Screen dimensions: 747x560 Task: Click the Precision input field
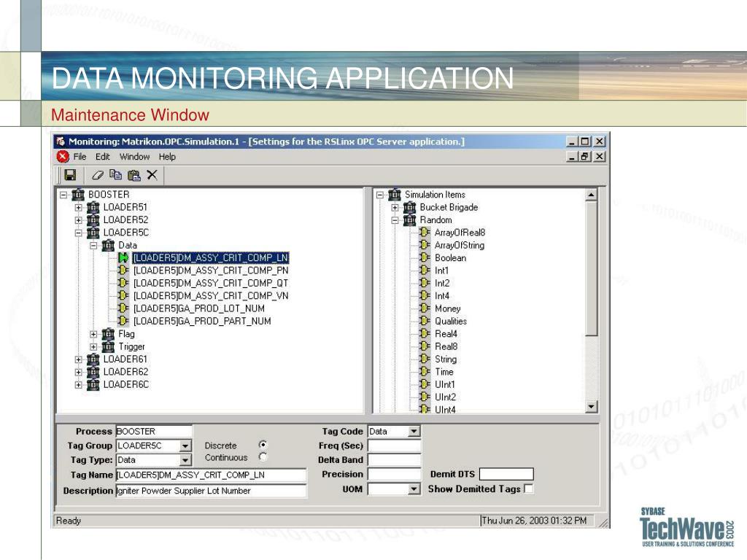395,474
